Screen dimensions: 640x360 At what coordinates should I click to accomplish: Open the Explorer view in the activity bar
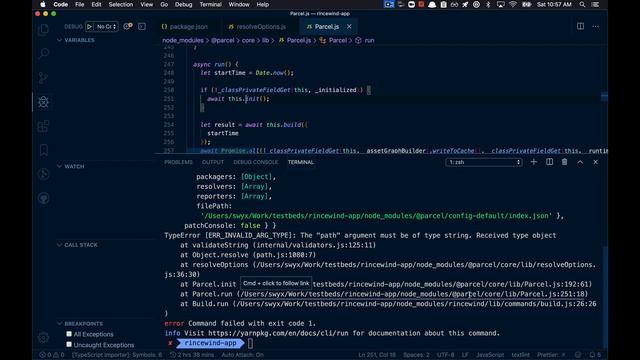[x=43, y=29]
